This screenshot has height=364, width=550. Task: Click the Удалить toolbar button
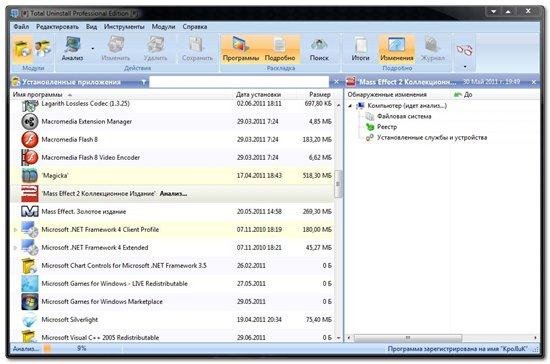[x=155, y=49]
